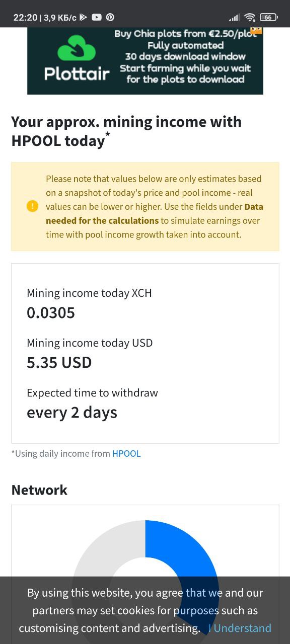This screenshot has height=644, width=290.
Task: Tap the battery indicator showing 66
Action: tap(269, 17)
